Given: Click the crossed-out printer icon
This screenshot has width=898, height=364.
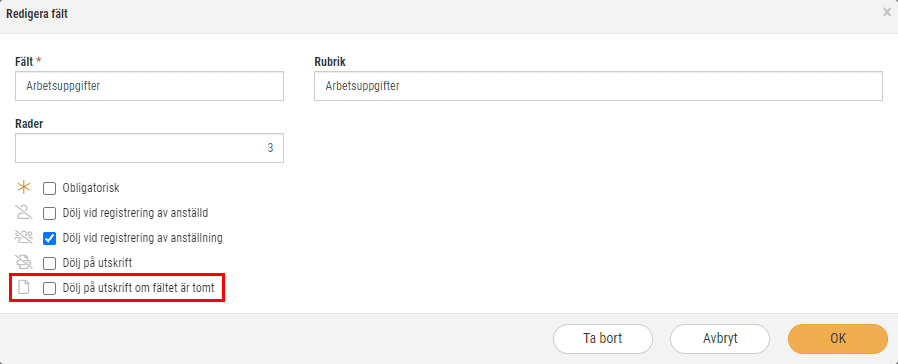Looking at the screenshot, I should (x=23, y=263).
